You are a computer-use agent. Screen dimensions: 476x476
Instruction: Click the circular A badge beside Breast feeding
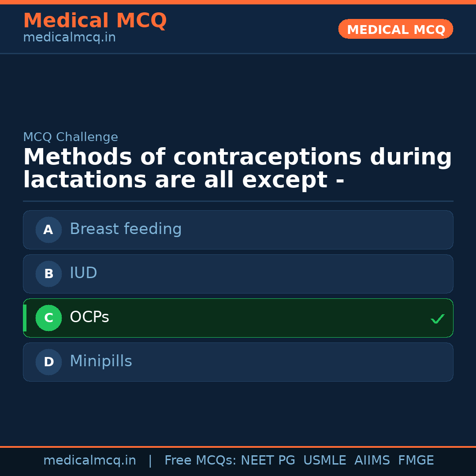(48, 230)
